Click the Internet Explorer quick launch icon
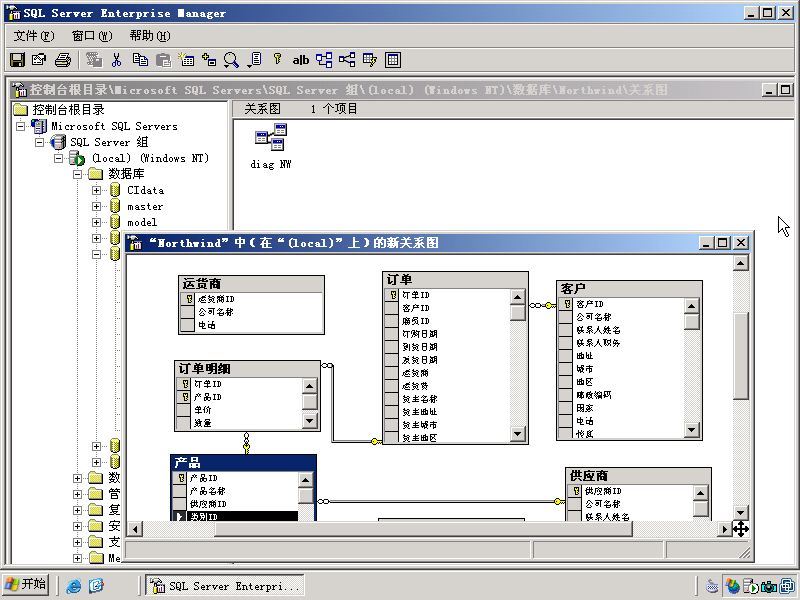Image resolution: width=800 pixels, height=600 pixels. pyautogui.click(x=74, y=586)
